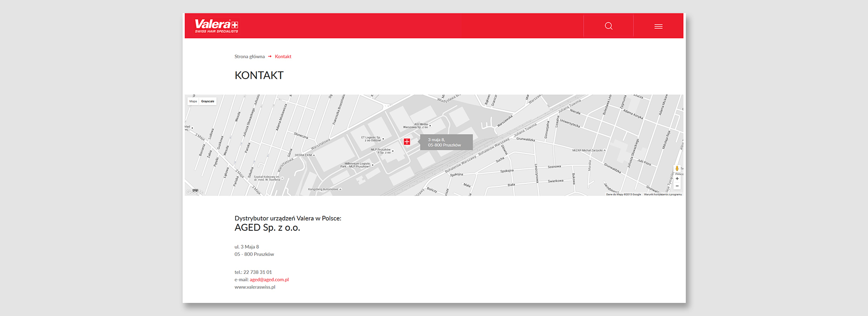
Task: Click 'MLP Pruszków II Sp. z oo' map label
Action: (x=381, y=151)
